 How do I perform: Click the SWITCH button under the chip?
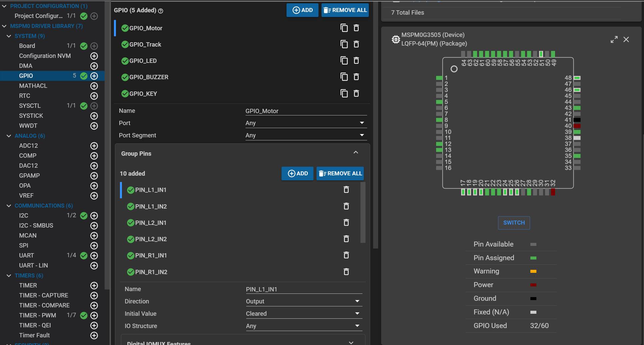tap(514, 223)
